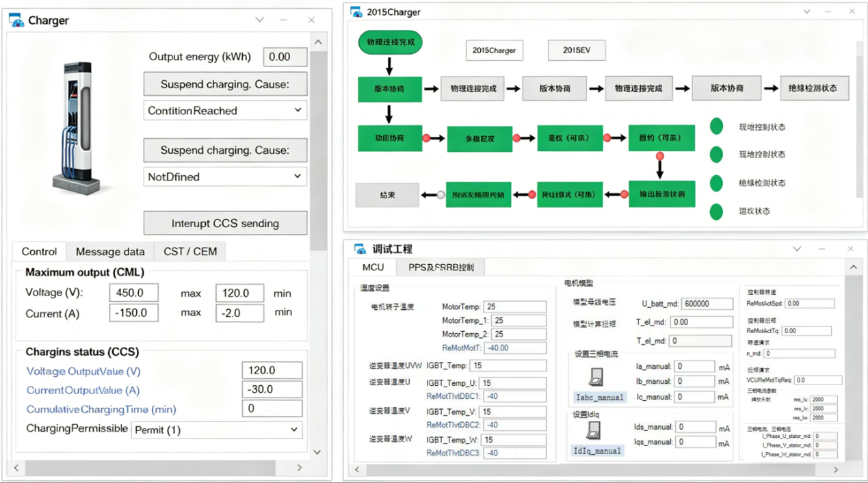Click scroll-left arrow in Charger window
The width and height of the screenshot is (868, 483).
[x=16, y=468]
